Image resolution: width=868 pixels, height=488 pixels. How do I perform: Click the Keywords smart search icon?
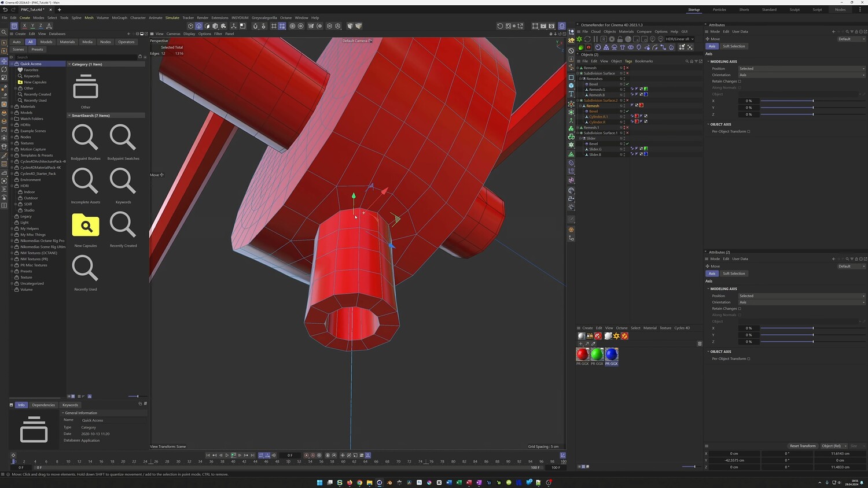click(x=123, y=181)
